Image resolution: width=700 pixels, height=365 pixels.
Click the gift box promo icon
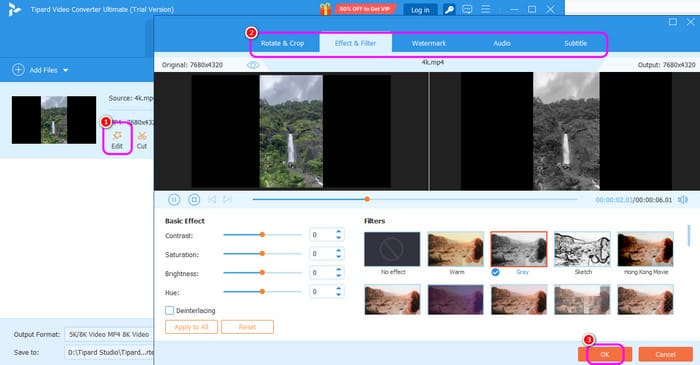(325, 9)
